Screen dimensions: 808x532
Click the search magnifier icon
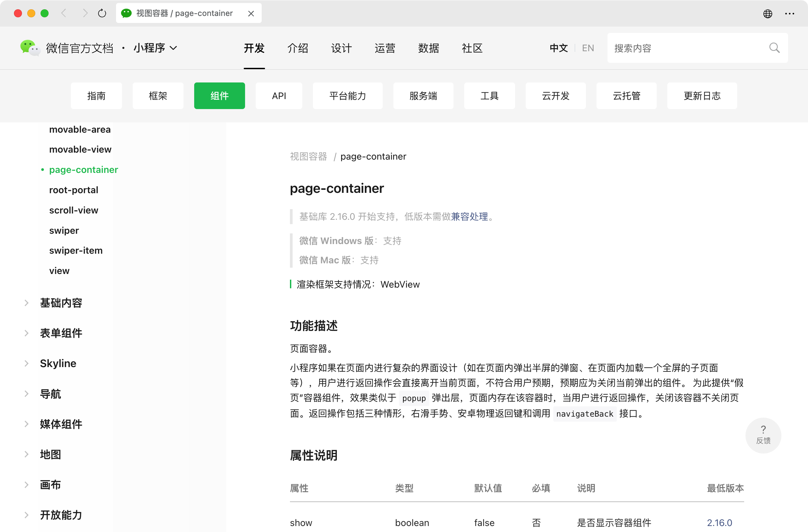774,48
